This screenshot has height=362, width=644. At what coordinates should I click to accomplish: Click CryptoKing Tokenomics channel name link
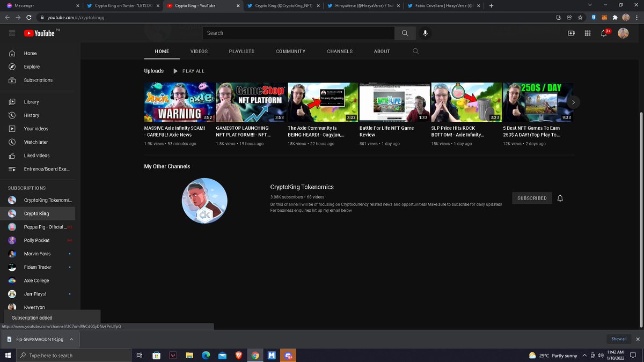(x=302, y=187)
